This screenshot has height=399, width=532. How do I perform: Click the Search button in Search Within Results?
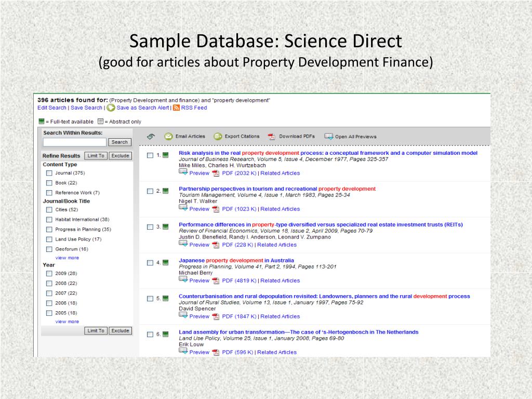[120, 142]
